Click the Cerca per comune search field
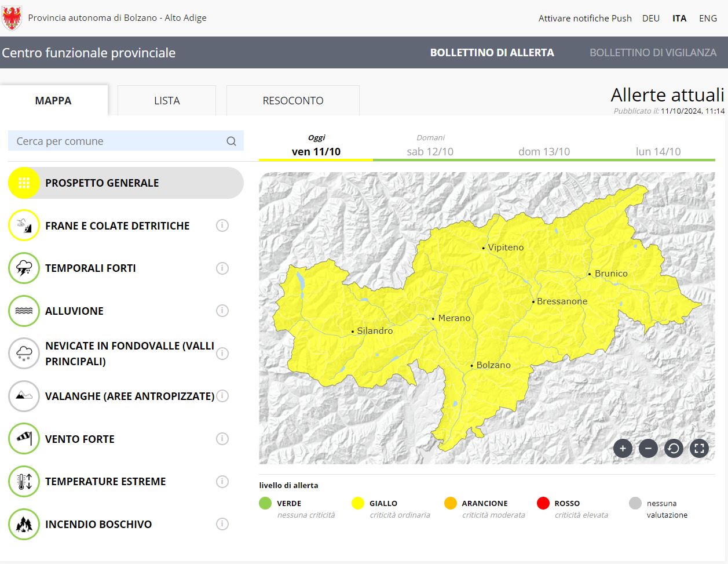The height and width of the screenshot is (564, 728). pyautogui.click(x=119, y=141)
